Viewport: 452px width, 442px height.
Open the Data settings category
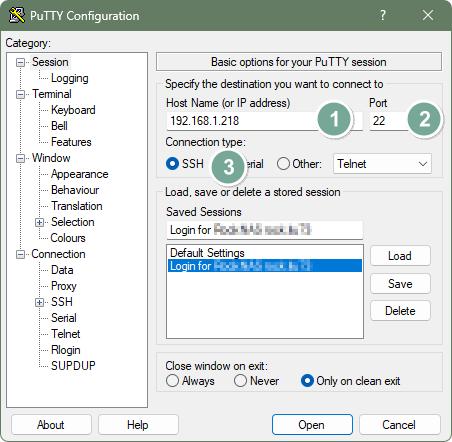click(62, 270)
